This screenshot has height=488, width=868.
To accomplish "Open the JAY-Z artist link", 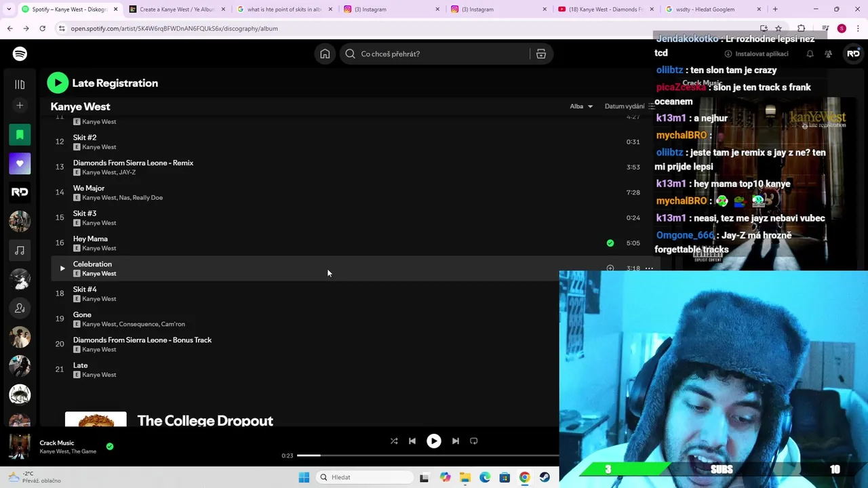I will click(x=127, y=172).
